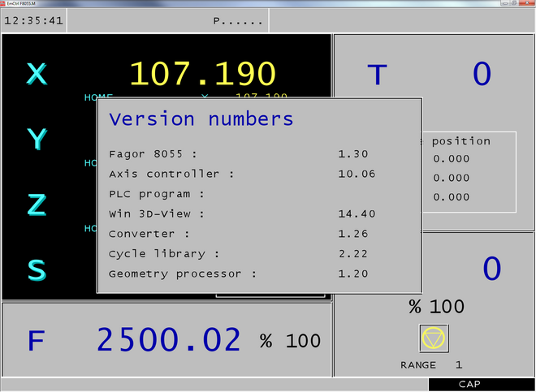Screen dimensions: 536x392
Task: Click the X position value 107.190
Action: [x=203, y=74]
